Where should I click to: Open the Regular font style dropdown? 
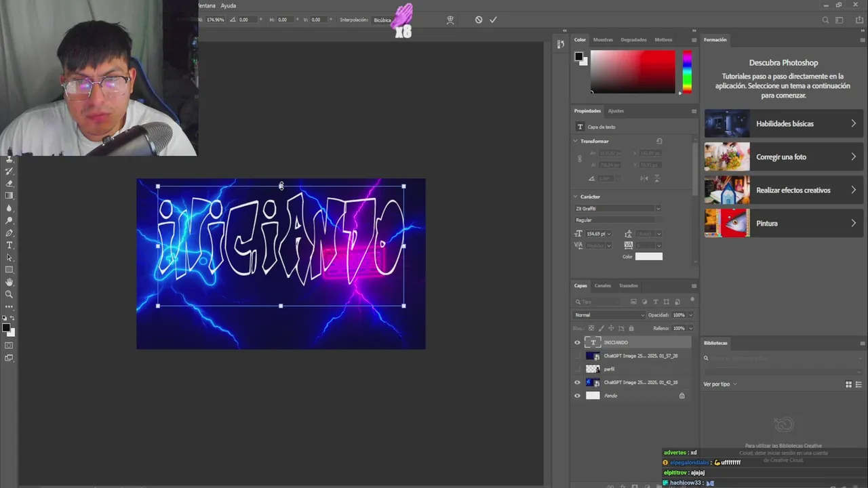617,220
